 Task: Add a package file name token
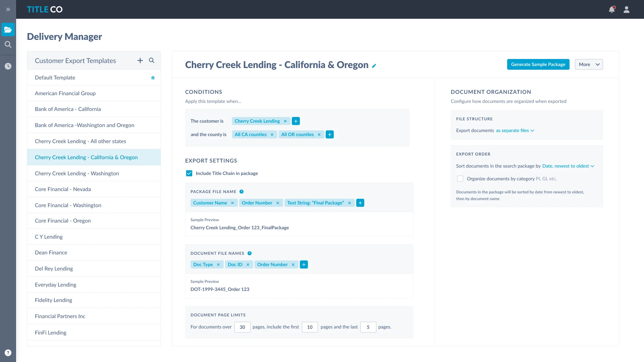[x=360, y=203]
